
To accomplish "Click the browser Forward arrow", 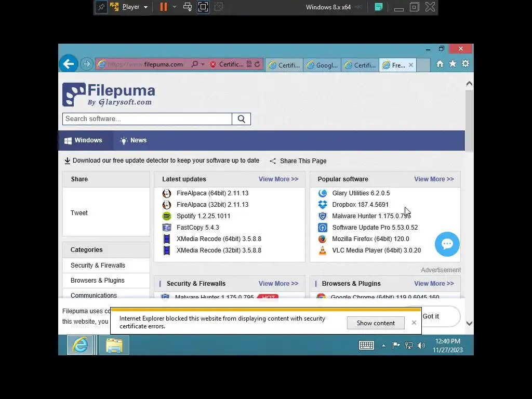I will coord(87,64).
